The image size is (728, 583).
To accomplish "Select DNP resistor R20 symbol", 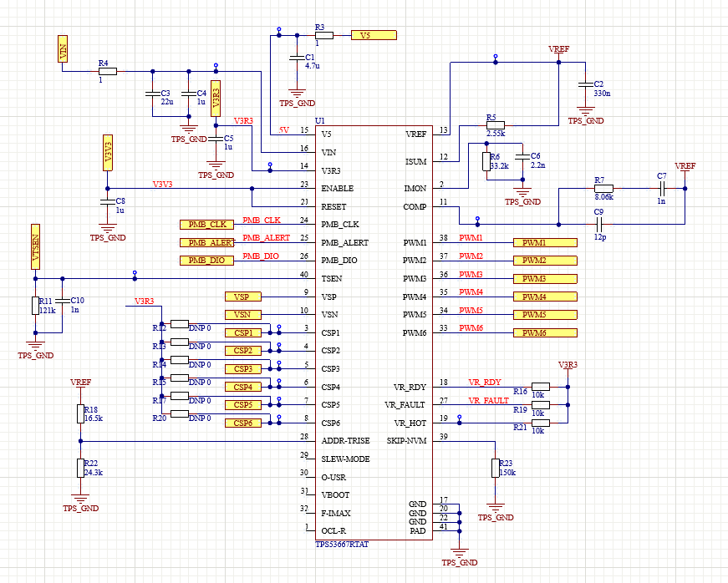I will tap(180, 413).
